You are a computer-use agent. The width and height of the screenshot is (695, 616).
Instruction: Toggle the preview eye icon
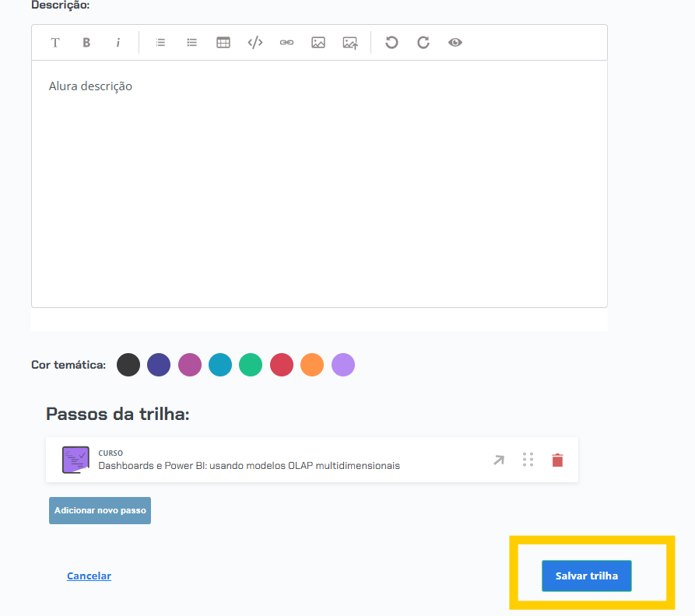coord(455,43)
